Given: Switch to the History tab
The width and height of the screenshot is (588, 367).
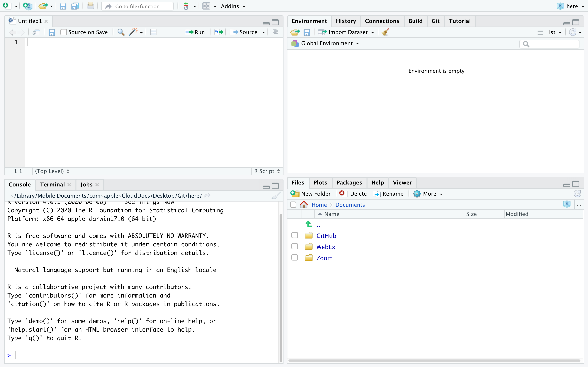Looking at the screenshot, I should pos(346,21).
